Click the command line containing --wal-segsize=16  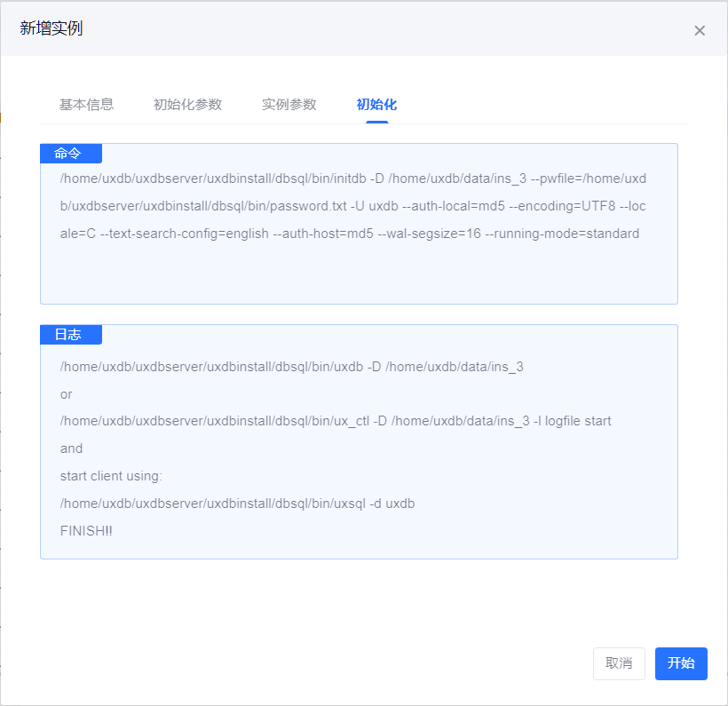[350, 234]
